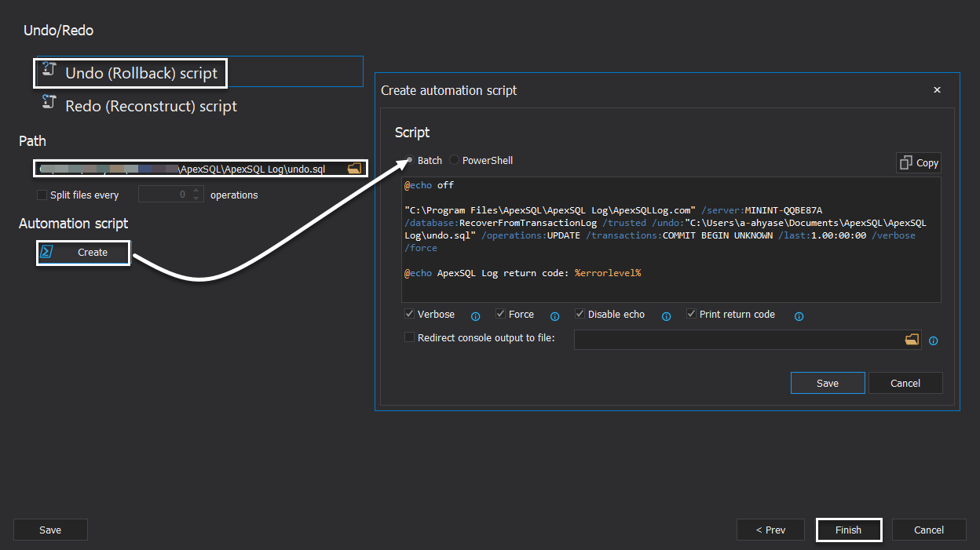Click the redirect output file path field
Viewport: 980px width, 550px height.
tap(738, 340)
